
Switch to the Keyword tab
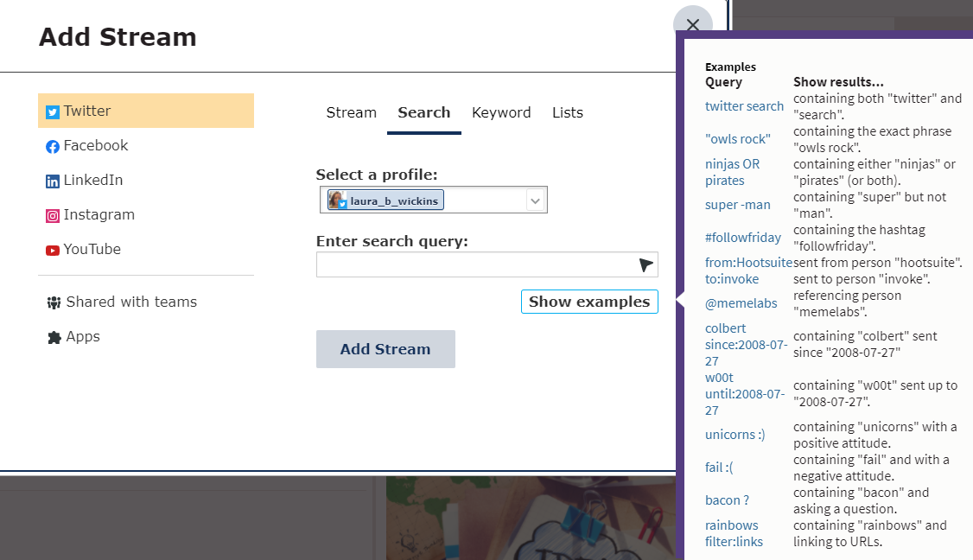[501, 112]
